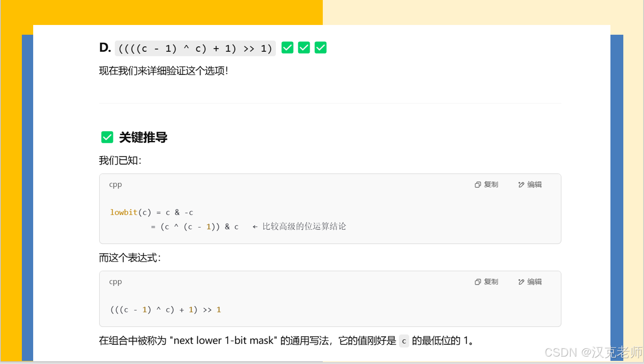
Task: Click the cpp language label of the lowbit block
Action: [x=116, y=185]
